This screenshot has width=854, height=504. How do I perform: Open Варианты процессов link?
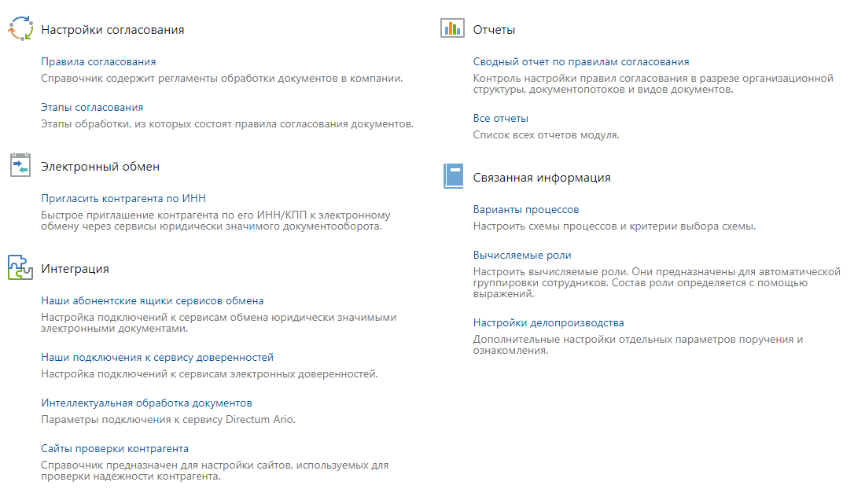pos(526,209)
